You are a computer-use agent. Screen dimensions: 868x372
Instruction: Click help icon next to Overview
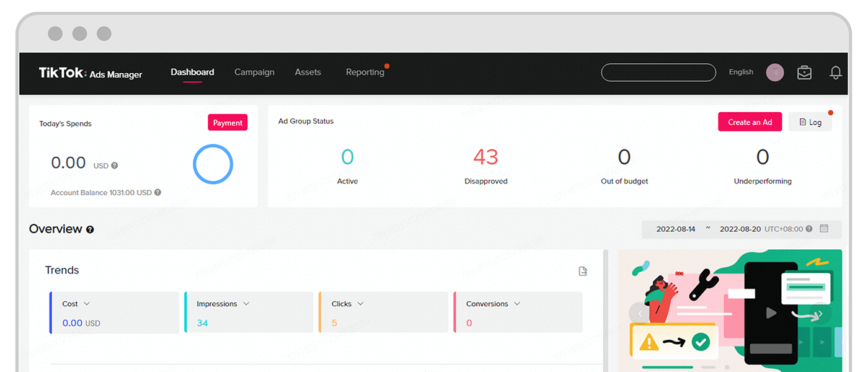tap(90, 229)
